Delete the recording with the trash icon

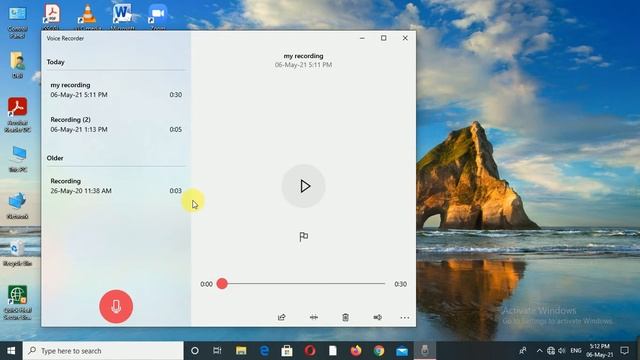pyautogui.click(x=345, y=317)
